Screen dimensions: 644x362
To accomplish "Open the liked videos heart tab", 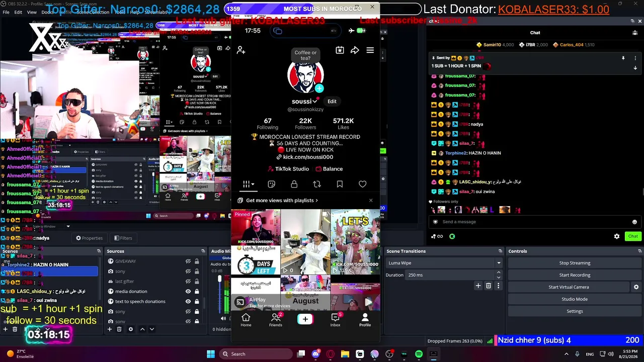I will tap(362, 185).
